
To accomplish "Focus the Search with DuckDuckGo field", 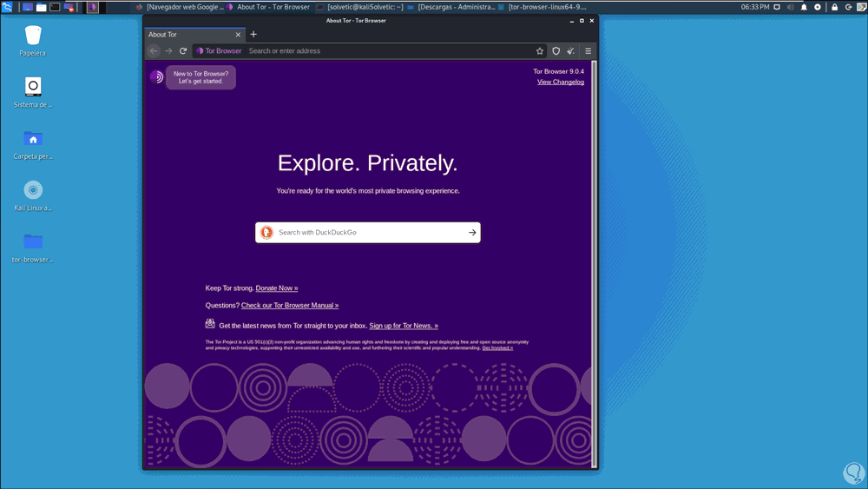I will (367, 233).
